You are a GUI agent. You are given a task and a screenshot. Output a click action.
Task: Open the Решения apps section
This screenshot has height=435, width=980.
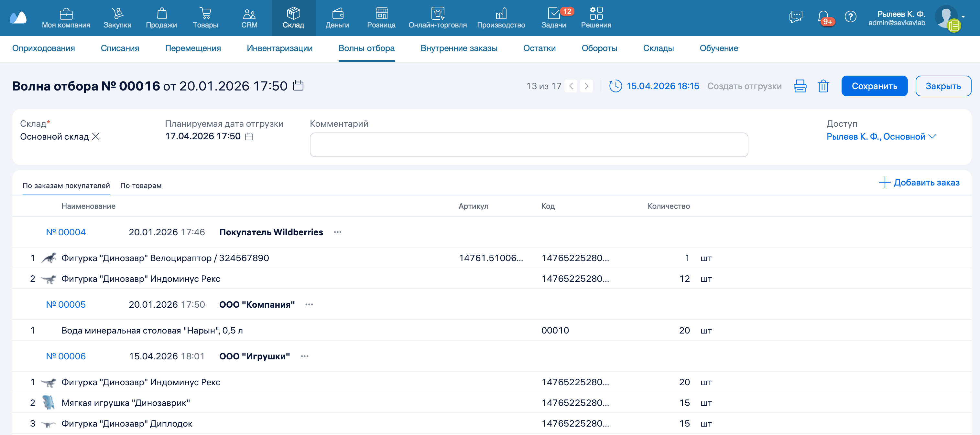click(596, 18)
